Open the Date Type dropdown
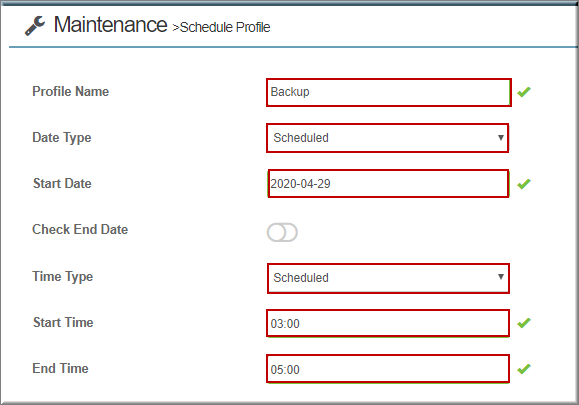Screen dimensions: 579x405 [x=387, y=138]
